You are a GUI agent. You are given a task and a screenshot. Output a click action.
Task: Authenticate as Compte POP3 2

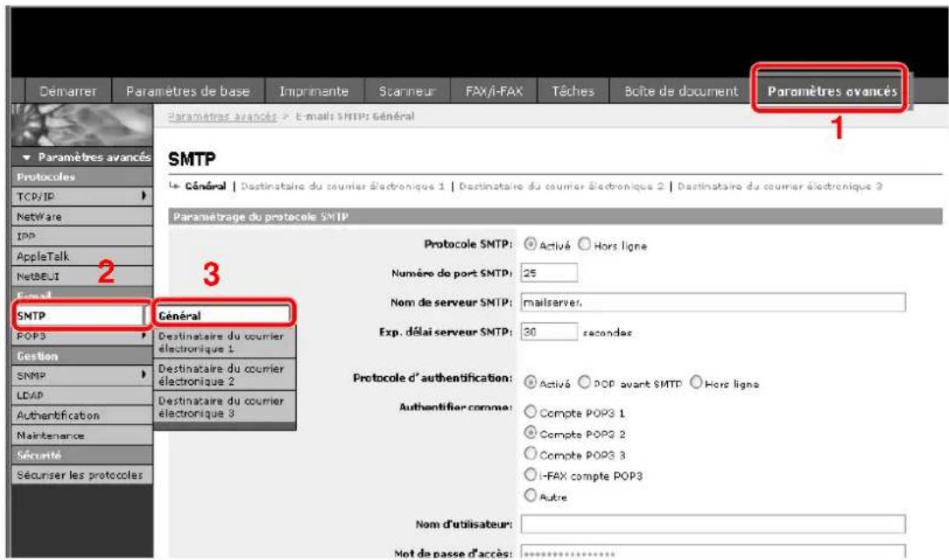pos(531,433)
